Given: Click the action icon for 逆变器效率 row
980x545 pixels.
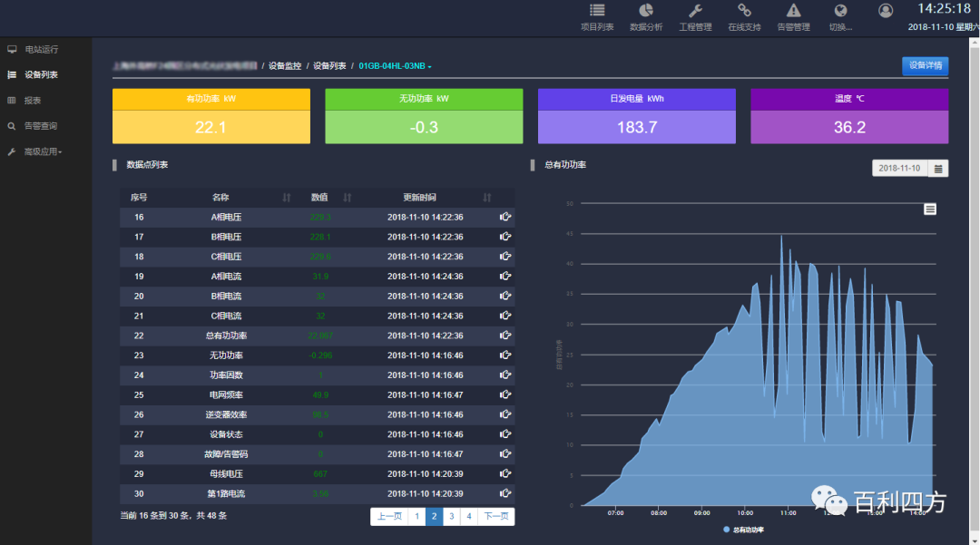Looking at the screenshot, I should click(x=505, y=414).
